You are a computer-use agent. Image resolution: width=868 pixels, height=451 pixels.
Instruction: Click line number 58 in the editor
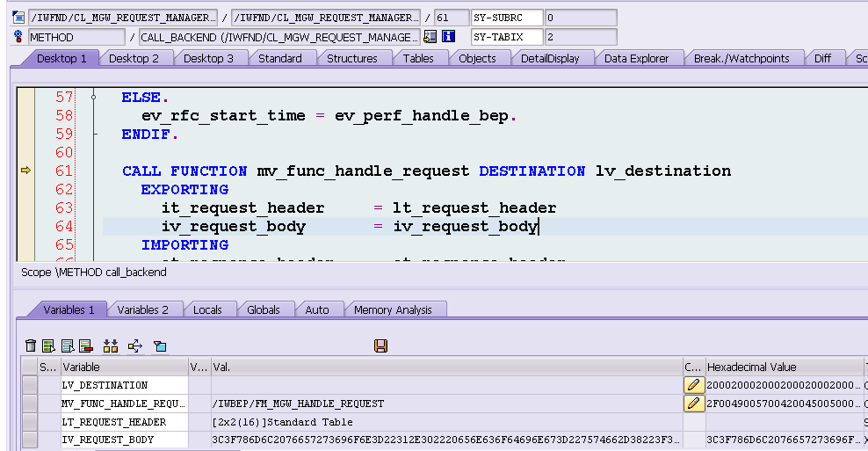tap(64, 116)
